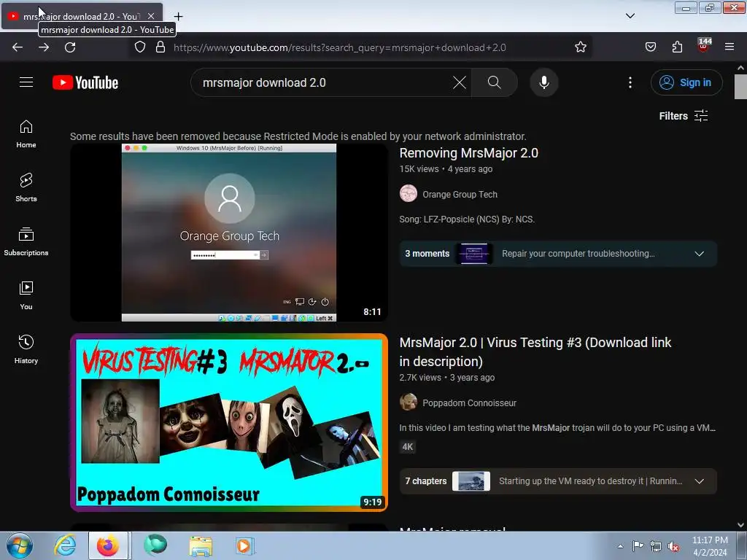Screen dimensions: 747x560
Task: Open uBlock extension with 144 badge
Action: 703,46
